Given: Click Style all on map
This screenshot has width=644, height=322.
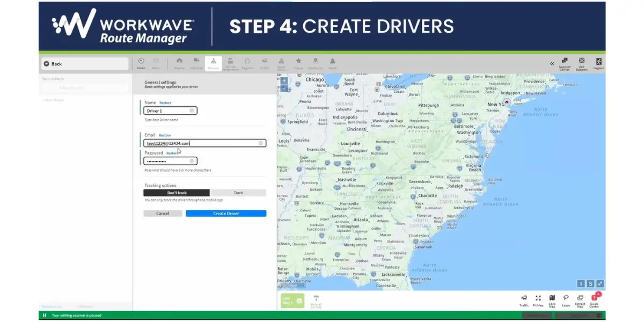Looking at the screenshot, I should [x=316, y=301].
